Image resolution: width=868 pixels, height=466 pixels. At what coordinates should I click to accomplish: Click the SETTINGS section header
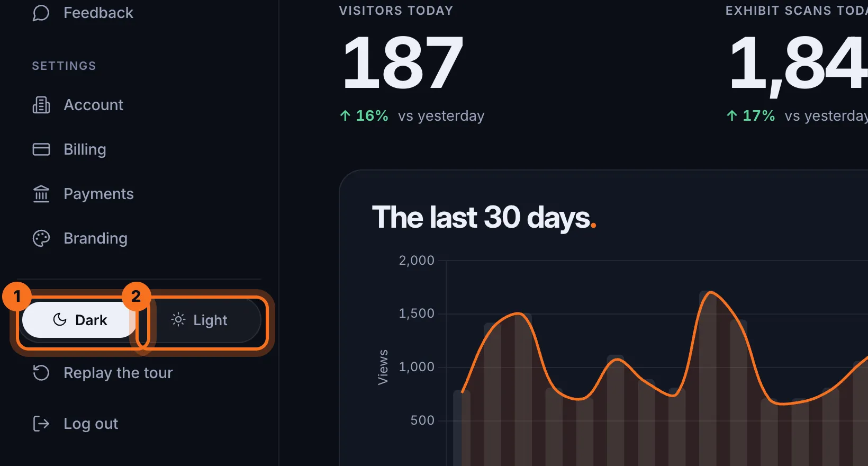pyautogui.click(x=64, y=66)
